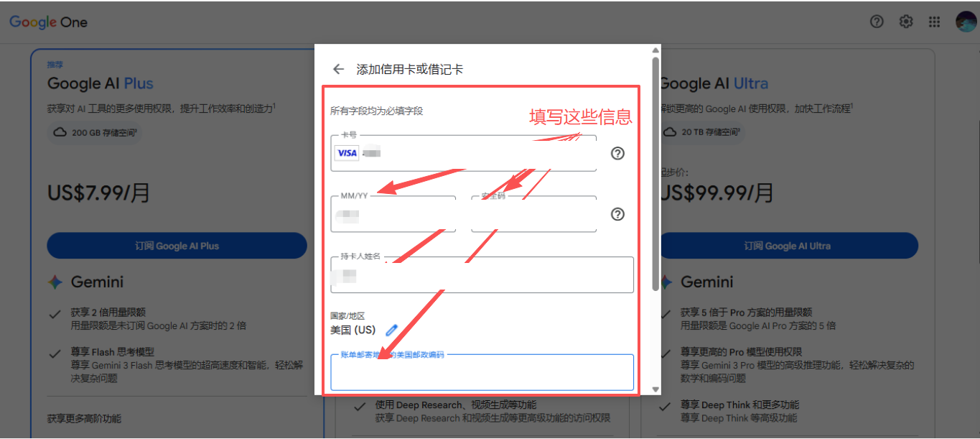This screenshot has width=980, height=439.
Task: Subscribe to Google AI Ultra
Action: coord(788,246)
